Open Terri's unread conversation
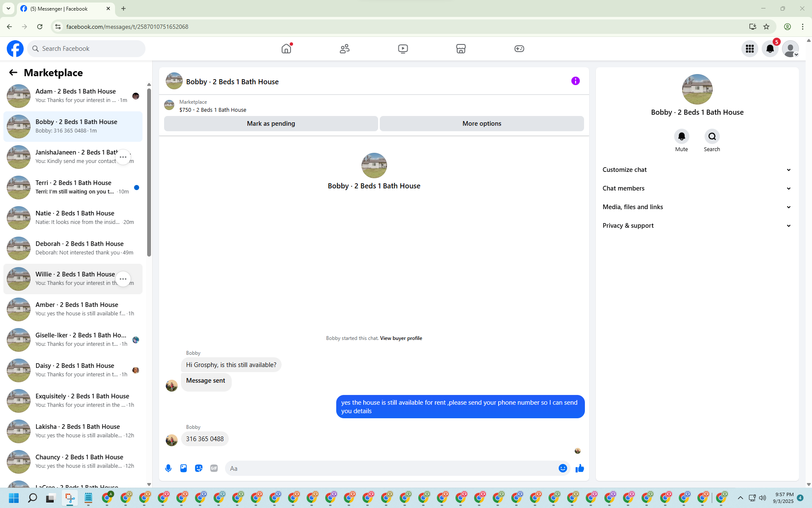Viewport: 812px width, 508px height. pos(73,188)
